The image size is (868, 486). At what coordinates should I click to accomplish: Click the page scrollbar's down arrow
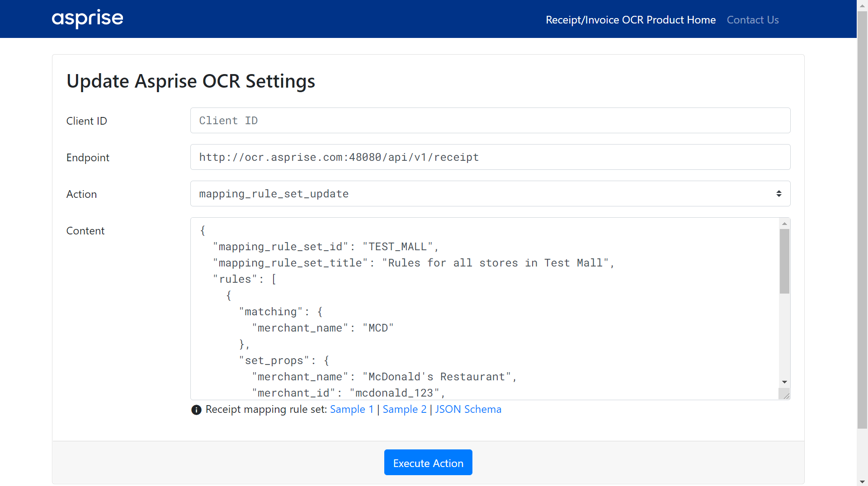coord(862,481)
